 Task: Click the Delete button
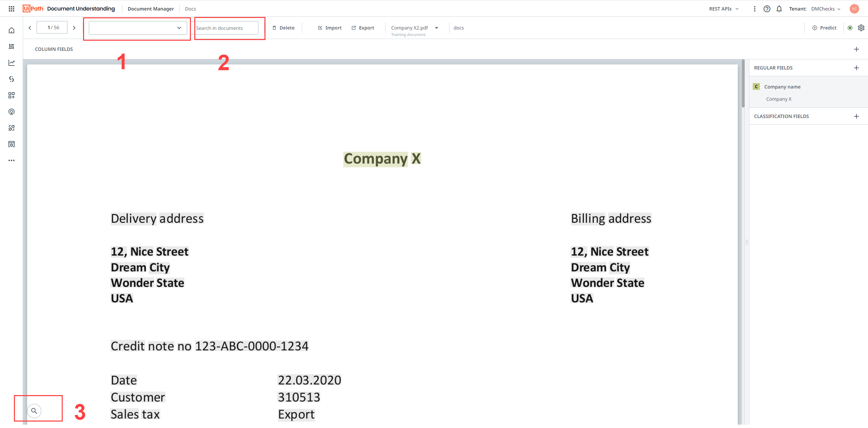click(x=283, y=28)
